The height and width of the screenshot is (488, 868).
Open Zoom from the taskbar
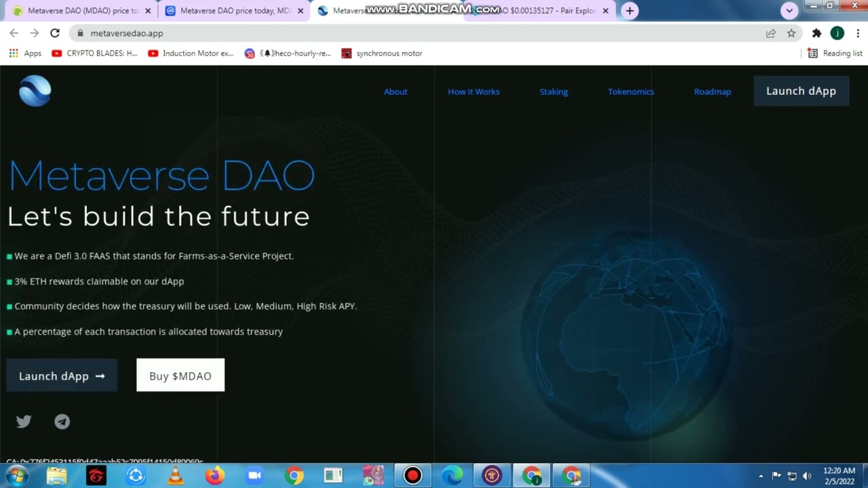[x=254, y=476]
